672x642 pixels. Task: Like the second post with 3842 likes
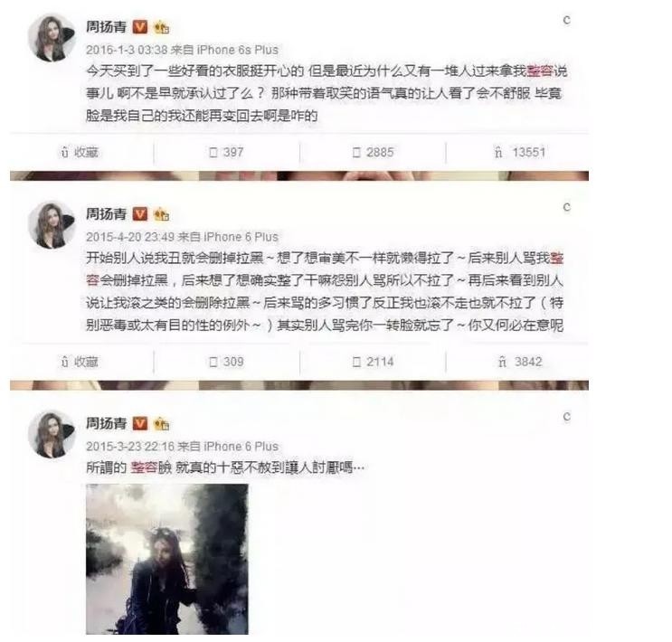click(x=520, y=363)
